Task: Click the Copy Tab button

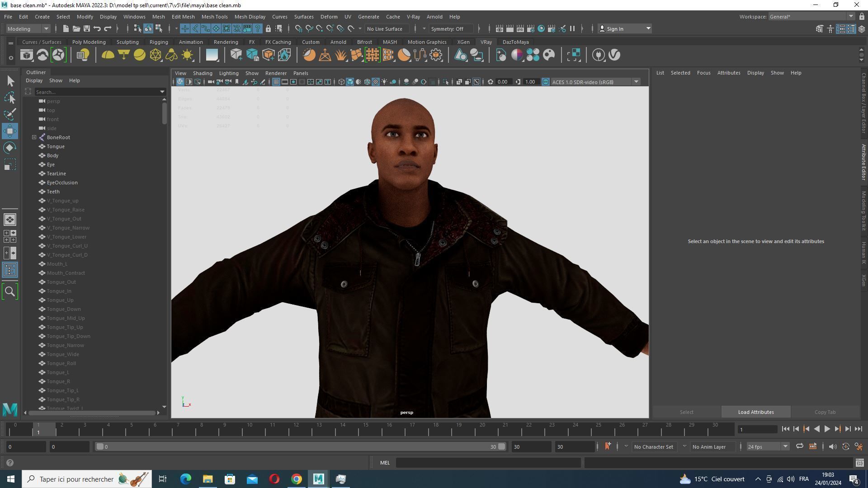Action: 825,412
